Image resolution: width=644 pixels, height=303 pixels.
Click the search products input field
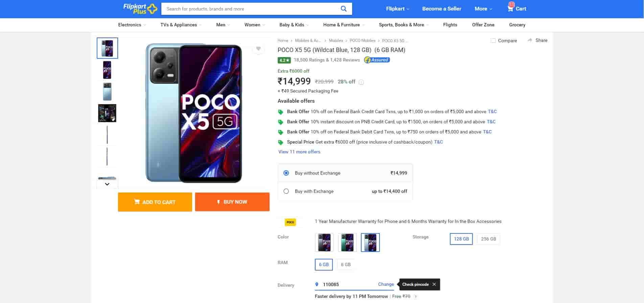point(250,9)
